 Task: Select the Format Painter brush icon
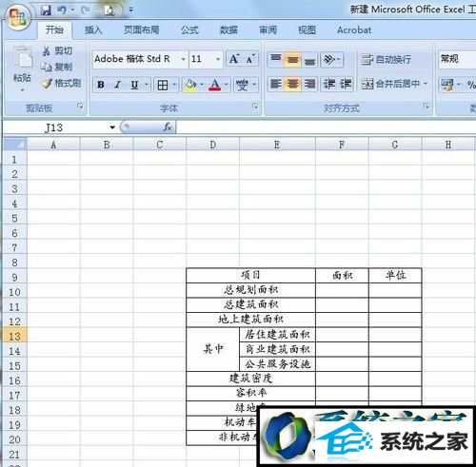coord(47,84)
